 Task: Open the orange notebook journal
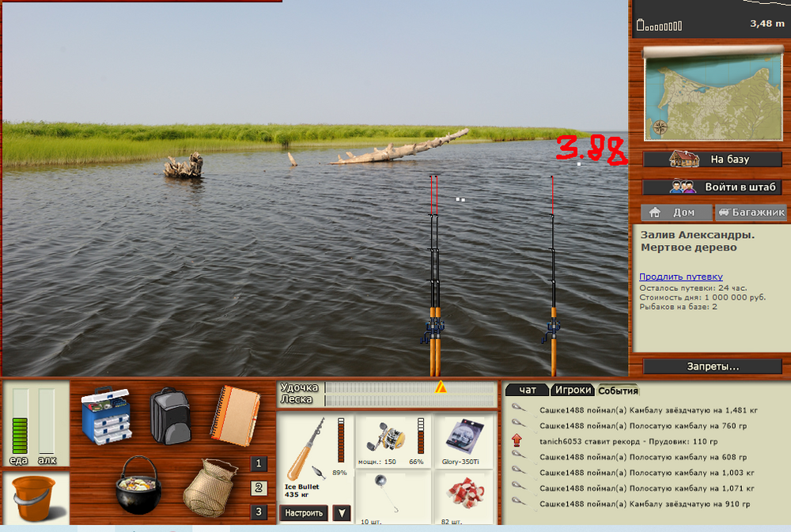coord(234,413)
